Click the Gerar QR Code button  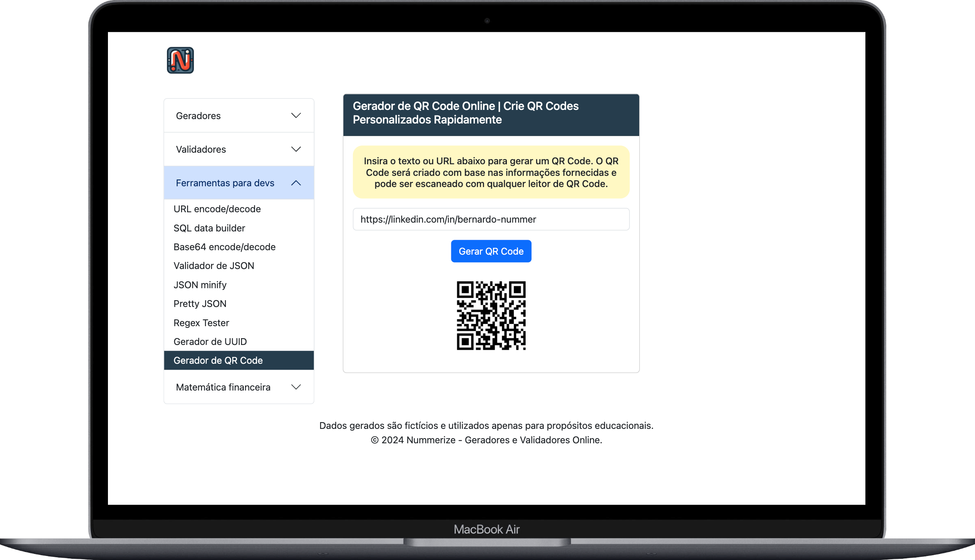point(491,251)
